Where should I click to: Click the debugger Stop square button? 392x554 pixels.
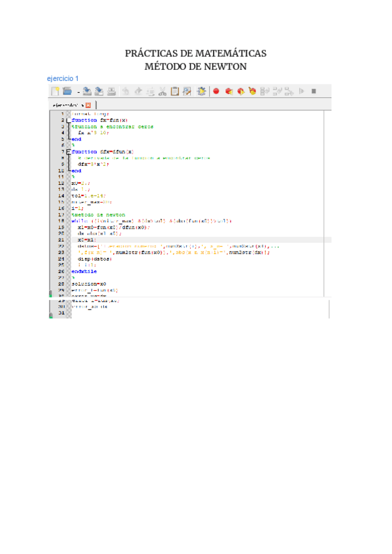click(314, 91)
